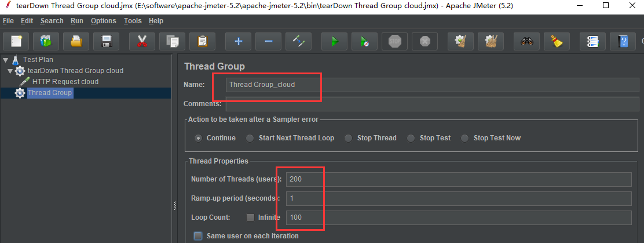Click the New test plan toolbar icon

(16, 41)
